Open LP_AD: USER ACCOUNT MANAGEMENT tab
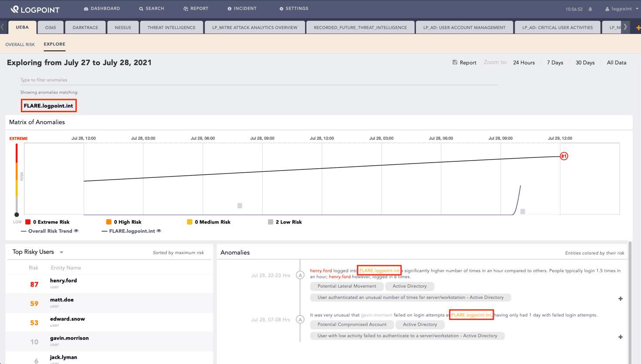The width and height of the screenshot is (641, 364). (464, 27)
